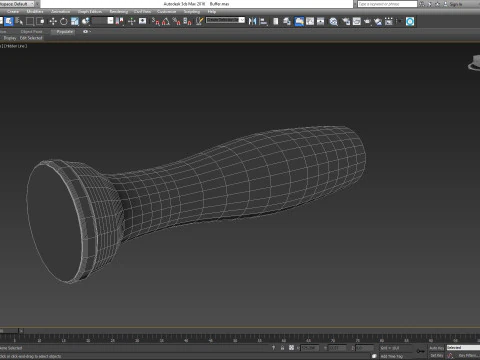Open Edit Named Selection Sets
The image size is (480, 360).
[199, 21]
